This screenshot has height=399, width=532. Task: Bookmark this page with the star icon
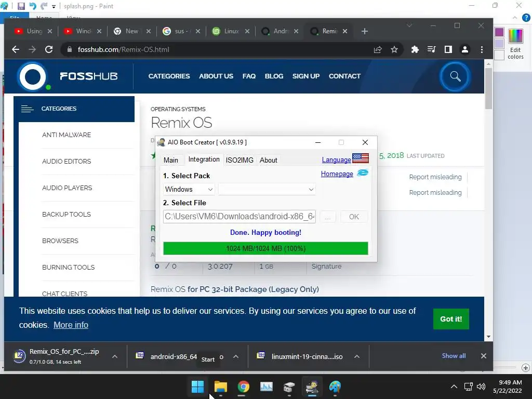click(394, 49)
